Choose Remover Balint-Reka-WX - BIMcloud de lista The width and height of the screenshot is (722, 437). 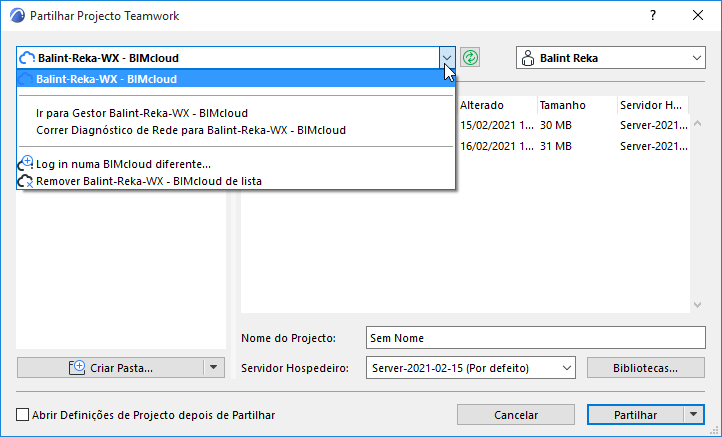236,181
